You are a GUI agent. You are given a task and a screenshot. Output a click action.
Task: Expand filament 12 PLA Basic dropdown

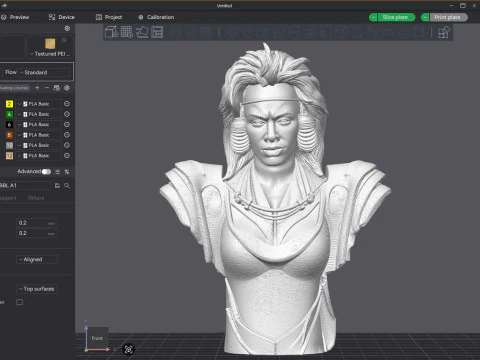point(39,155)
